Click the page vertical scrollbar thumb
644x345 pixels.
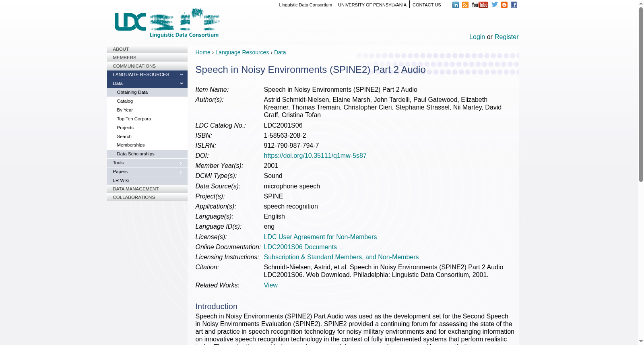[641, 95]
